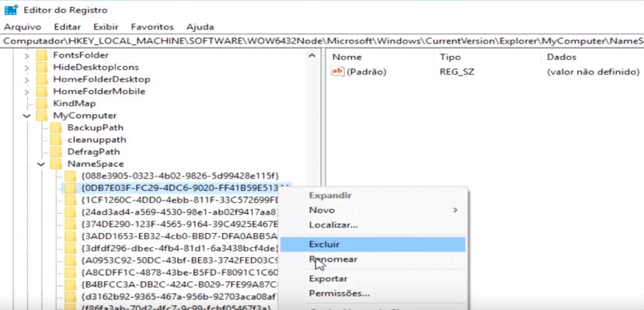Click the folder icon of {A8CDFF1C-4878 key

tap(71, 273)
